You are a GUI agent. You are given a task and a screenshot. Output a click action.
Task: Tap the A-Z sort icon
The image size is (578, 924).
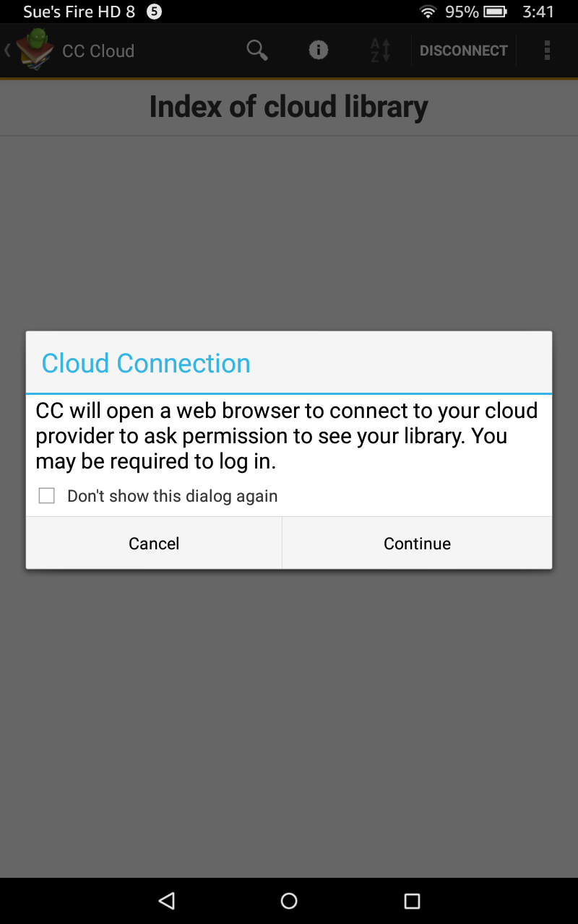380,50
